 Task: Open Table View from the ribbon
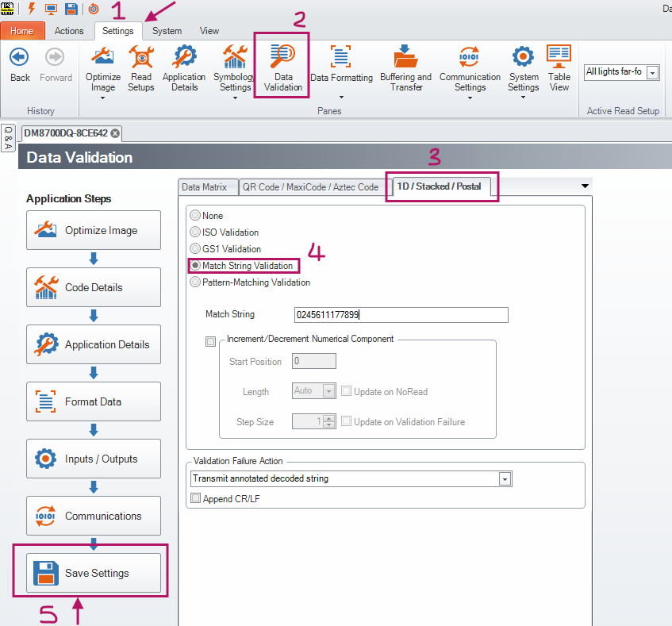pos(559,67)
